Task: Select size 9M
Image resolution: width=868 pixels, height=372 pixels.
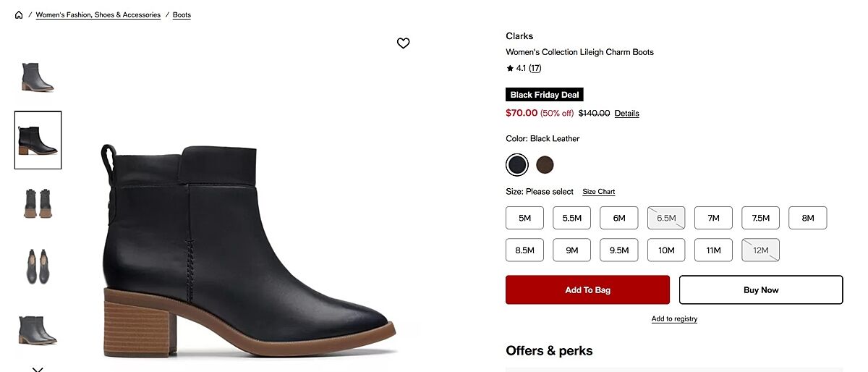Action: [x=571, y=250]
